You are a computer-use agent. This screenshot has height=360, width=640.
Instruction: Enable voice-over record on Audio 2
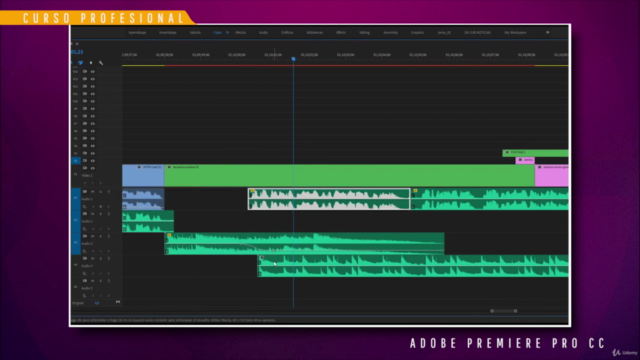click(x=109, y=214)
